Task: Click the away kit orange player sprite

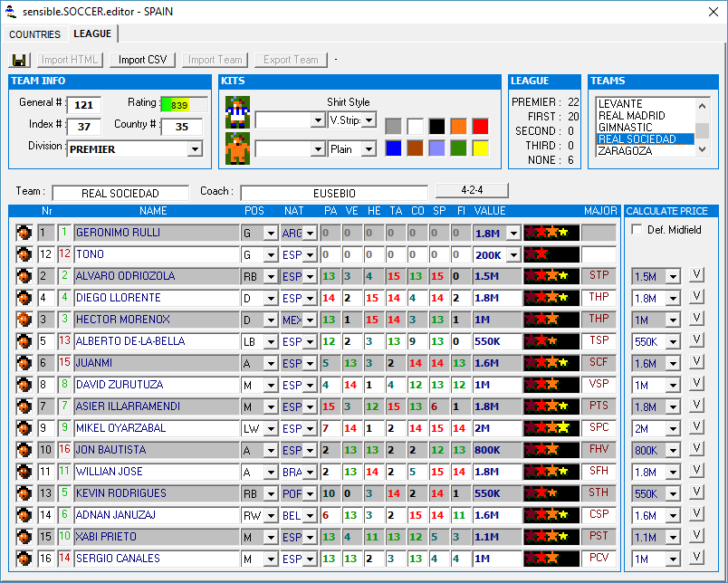Action: [x=238, y=148]
